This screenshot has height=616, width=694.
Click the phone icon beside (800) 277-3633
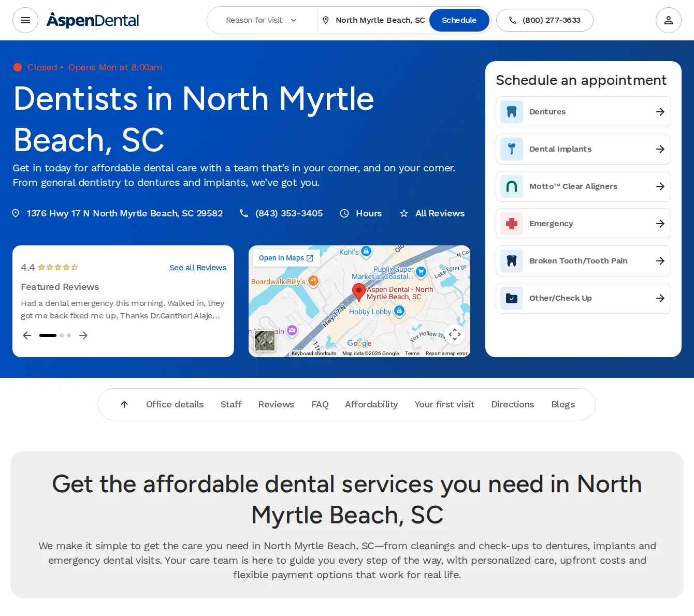click(x=513, y=20)
